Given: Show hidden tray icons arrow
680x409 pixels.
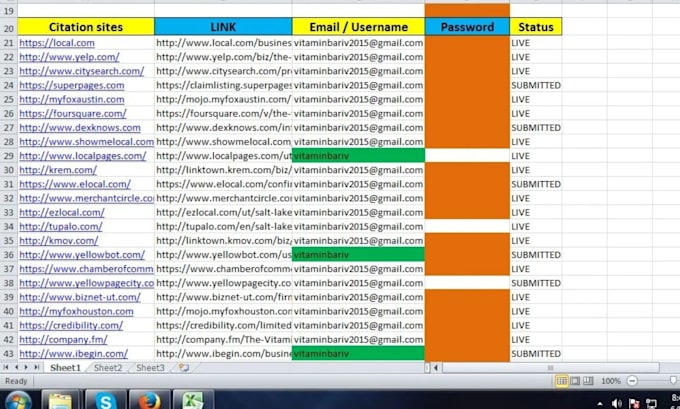Looking at the screenshot, I should coord(600,404).
